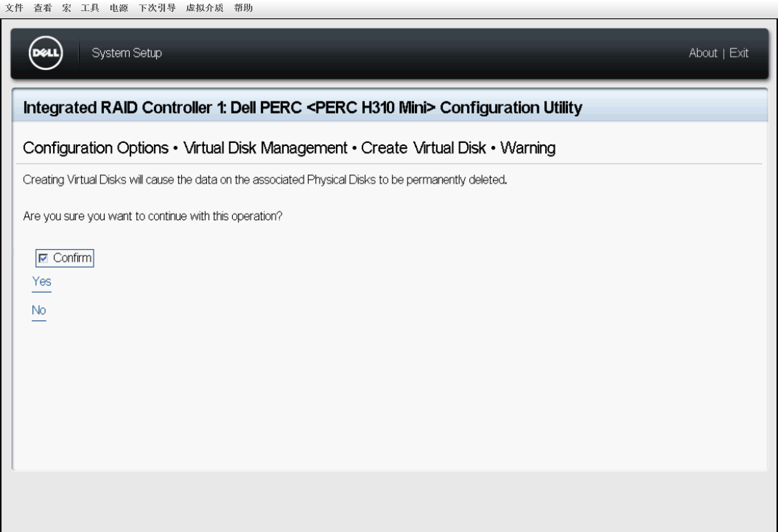Click the permanently deleted warning message
The height and width of the screenshot is (532, 778).
coord(265,180)
